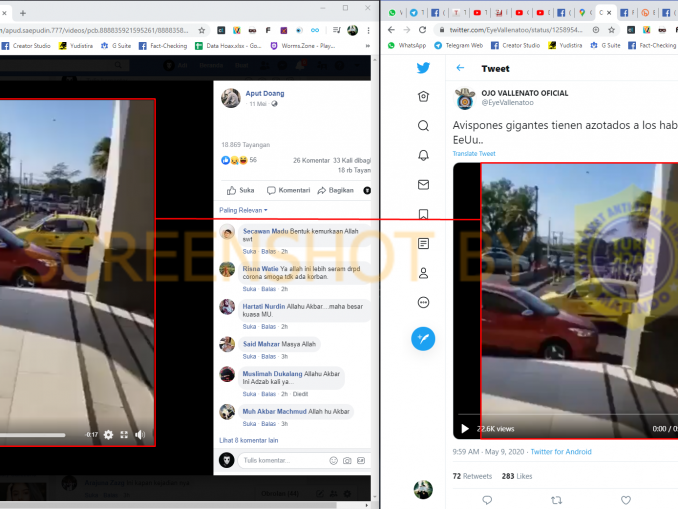Open WhatsApp bookmark in Twitter browser

(x=407, y=45)
